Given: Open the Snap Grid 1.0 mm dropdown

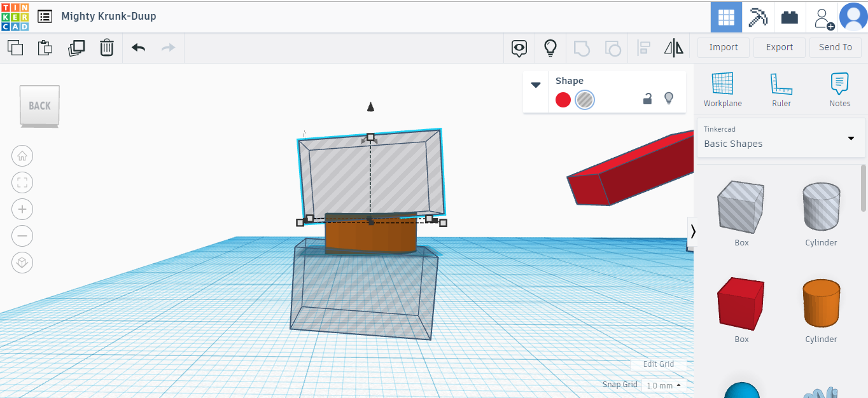Looking at the screenshot, I should (x=664, y=385).
